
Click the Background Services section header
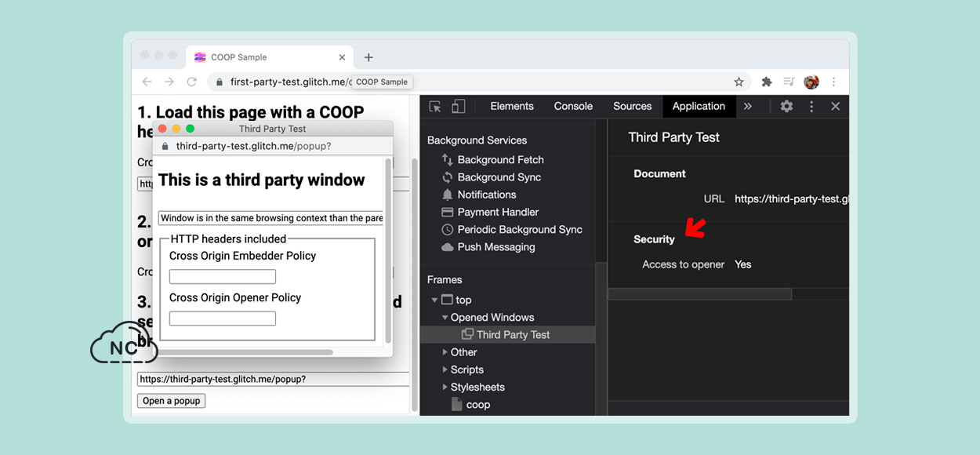pyautogui.click(x=477, y=140)
